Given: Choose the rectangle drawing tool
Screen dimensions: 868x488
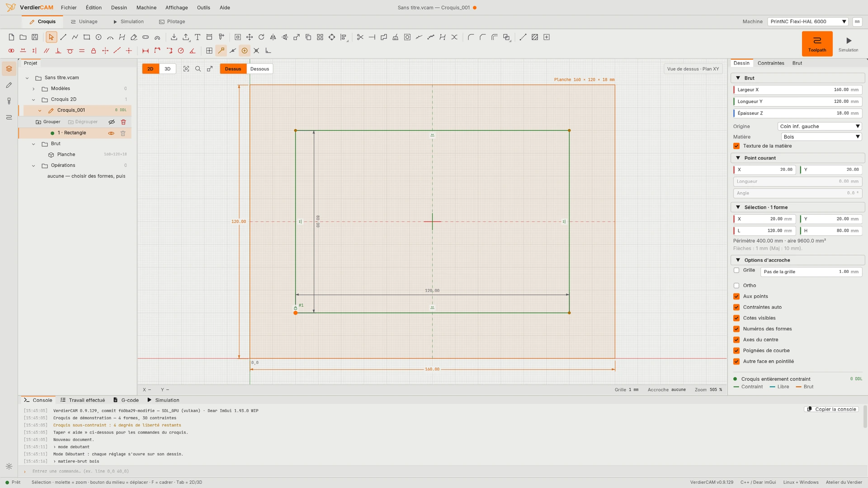Looking at the screenshot, I should 87,38.
